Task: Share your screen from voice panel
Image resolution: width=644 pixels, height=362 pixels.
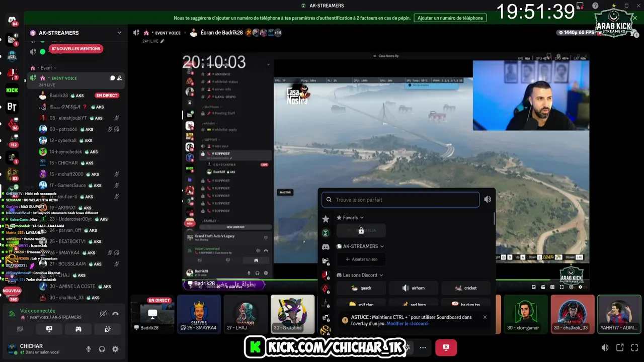Action: point(49,329)
